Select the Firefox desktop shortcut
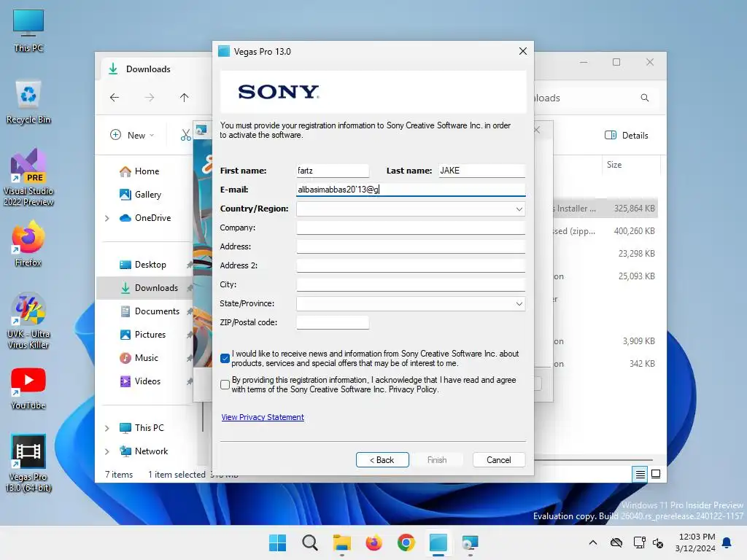Viewport: 747px width, 560px height. point(28,244)
